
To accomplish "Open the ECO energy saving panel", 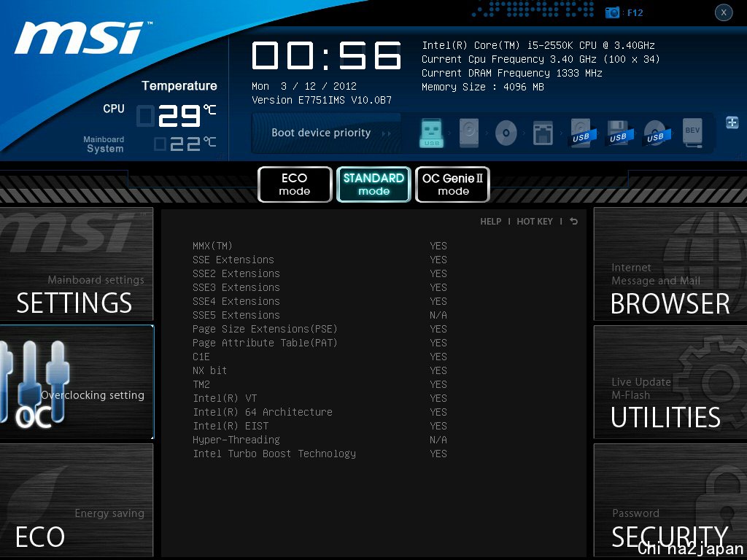I will point(76,500).
